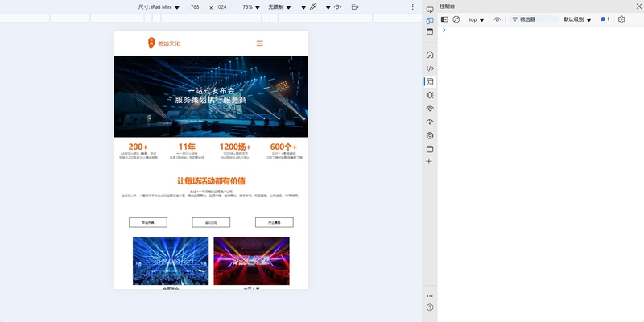Close the 控制台 DevTools panel
The height and width of the screenshot is (322, 644).
coord(638,6)
